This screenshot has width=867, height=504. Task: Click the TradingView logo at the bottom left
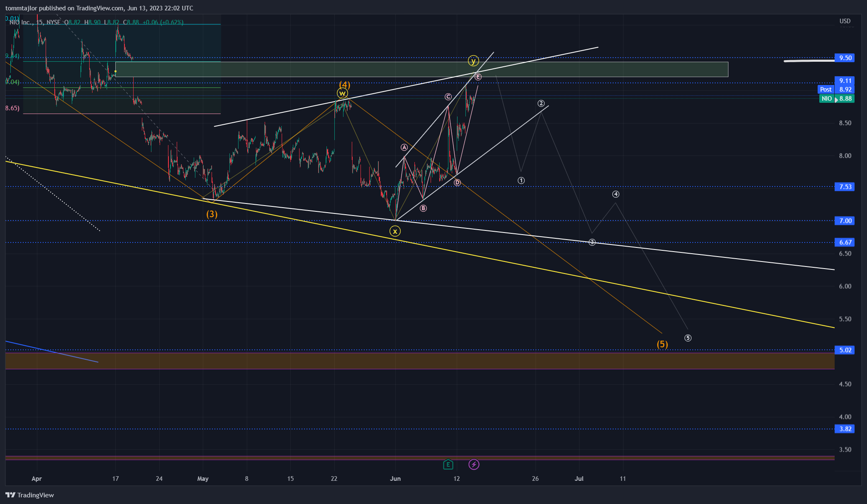30,495
